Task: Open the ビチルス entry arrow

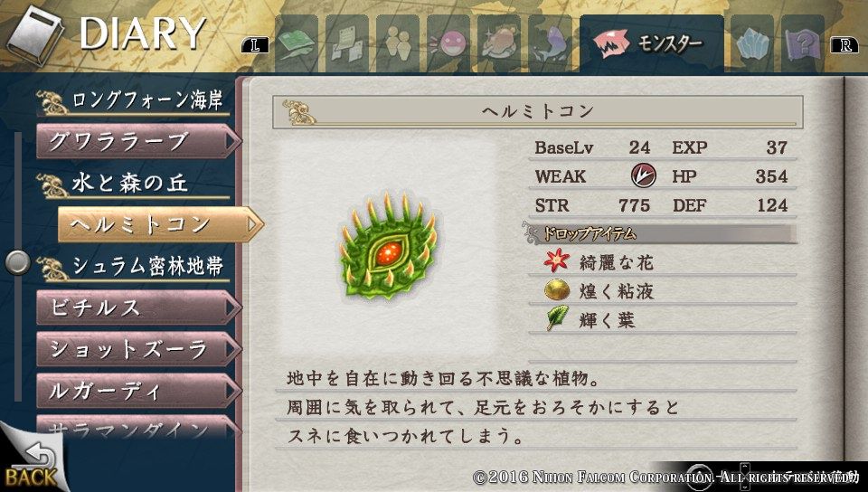Action: click(x=231, y=307)
